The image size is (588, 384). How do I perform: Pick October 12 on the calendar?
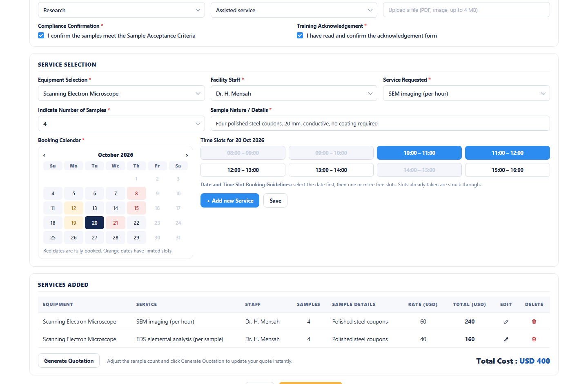coord(73,208)
